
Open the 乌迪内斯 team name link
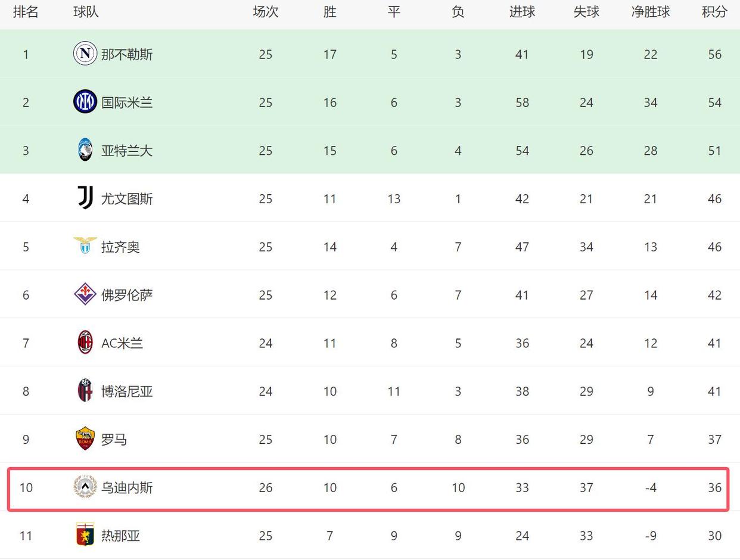127,488
